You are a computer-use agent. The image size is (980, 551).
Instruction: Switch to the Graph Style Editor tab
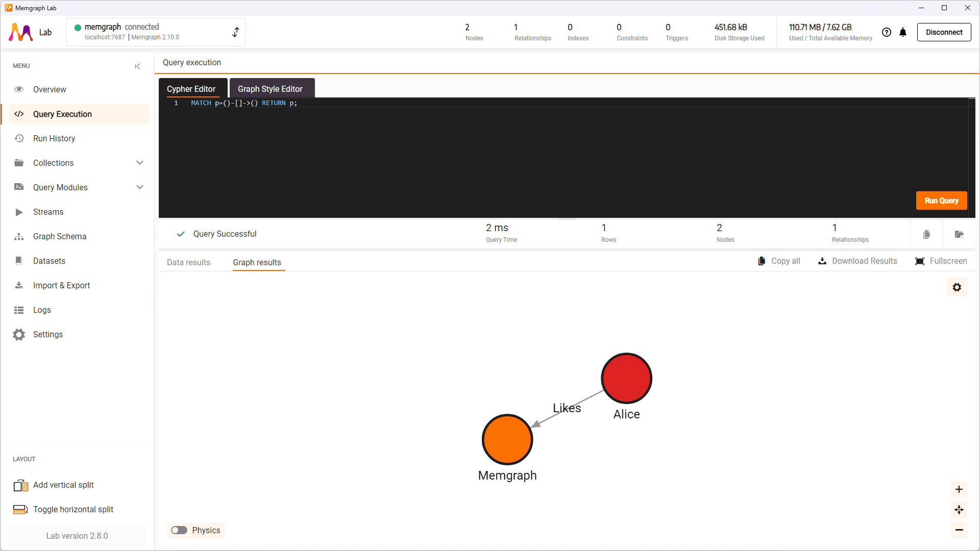pos(271,88)
